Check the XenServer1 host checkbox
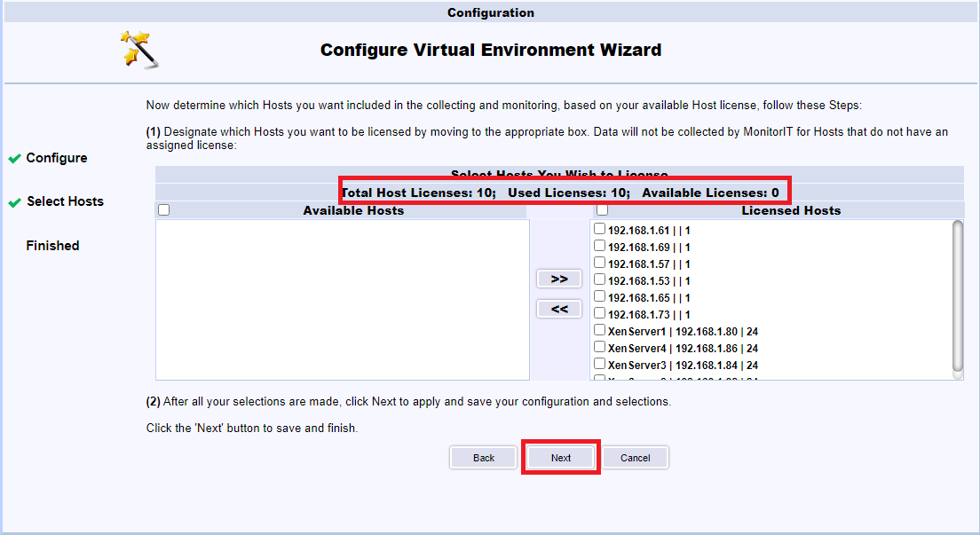This screenshot has height=535, width=980. [600, 330]
